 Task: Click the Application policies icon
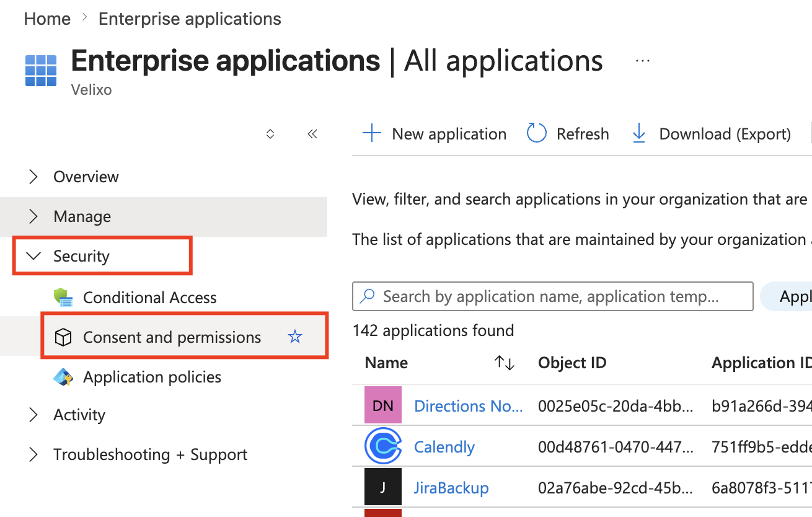[63, 377]
